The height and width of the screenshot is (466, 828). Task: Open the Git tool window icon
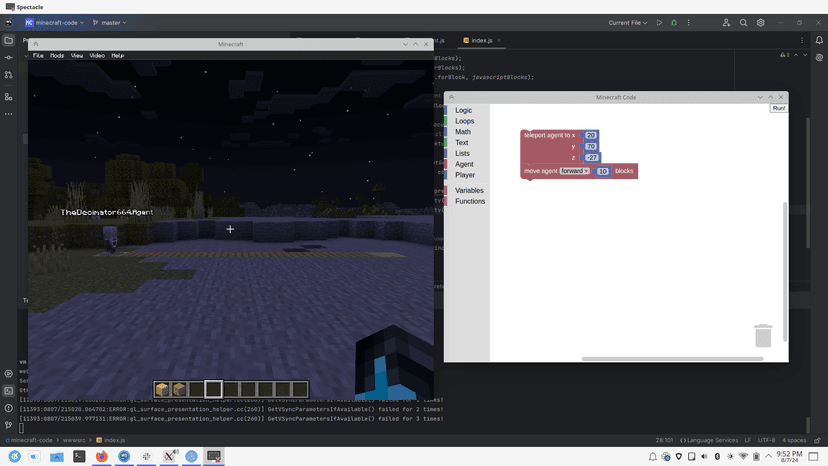(8, 425)
